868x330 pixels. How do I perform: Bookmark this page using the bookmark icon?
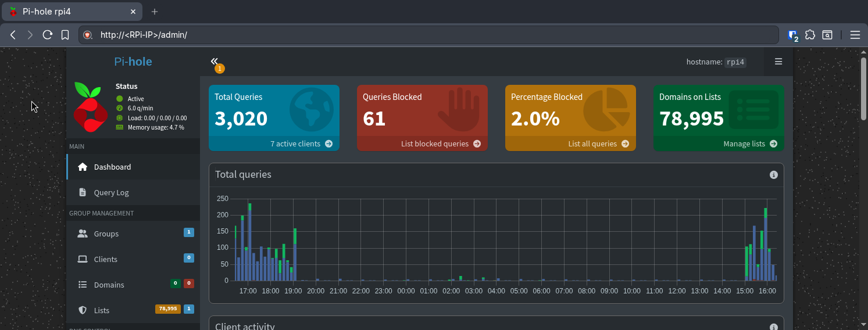click(65, 35)
